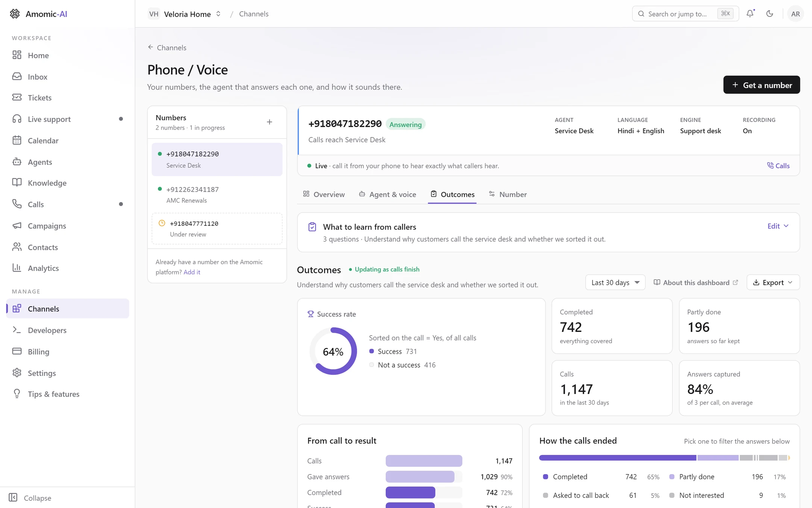Click the Amomic-AI logo icon

click(x=15, y=14)
